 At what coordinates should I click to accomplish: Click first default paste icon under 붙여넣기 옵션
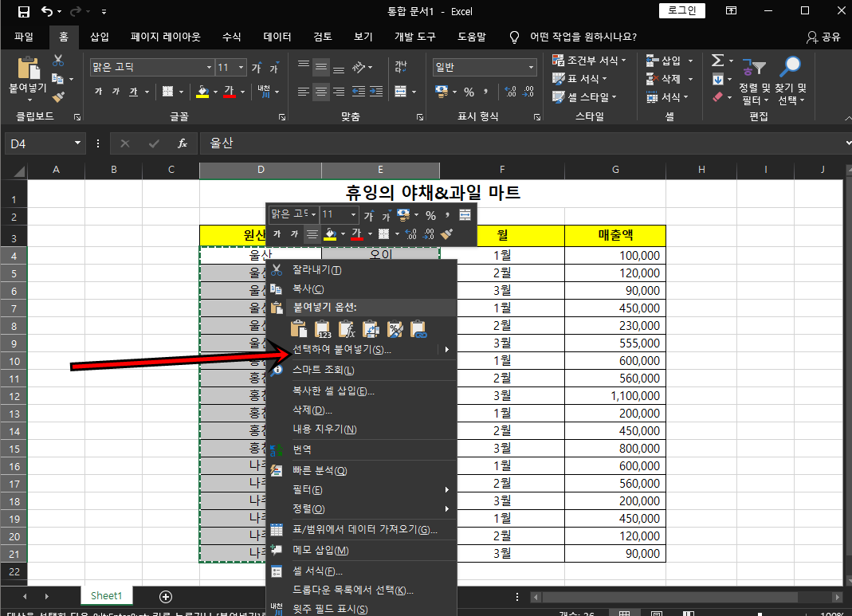[x=298, y=329]
